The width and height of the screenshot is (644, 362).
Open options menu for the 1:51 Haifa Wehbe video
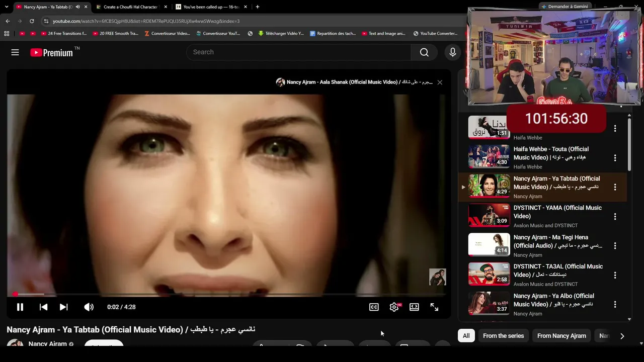pyautogui.click(x=615, y=129)
